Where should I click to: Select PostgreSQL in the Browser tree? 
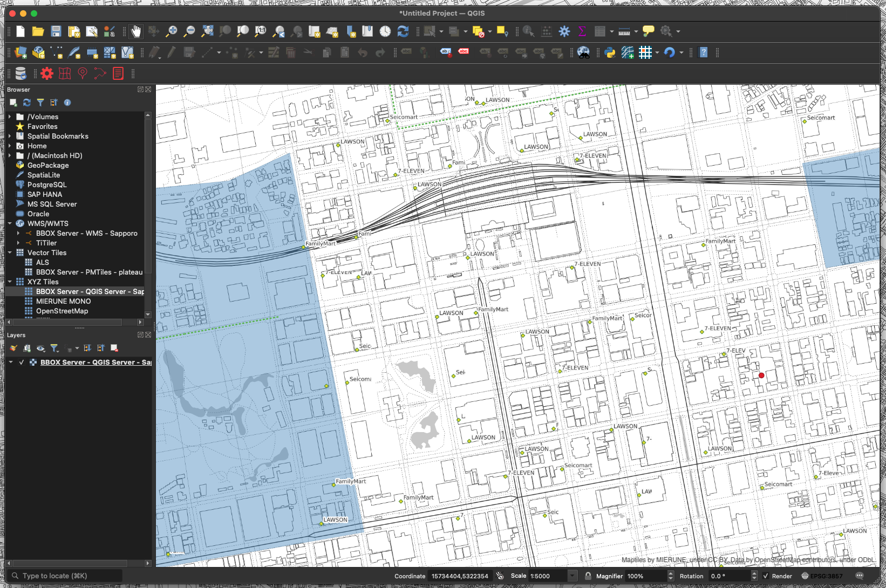(47, 184)
